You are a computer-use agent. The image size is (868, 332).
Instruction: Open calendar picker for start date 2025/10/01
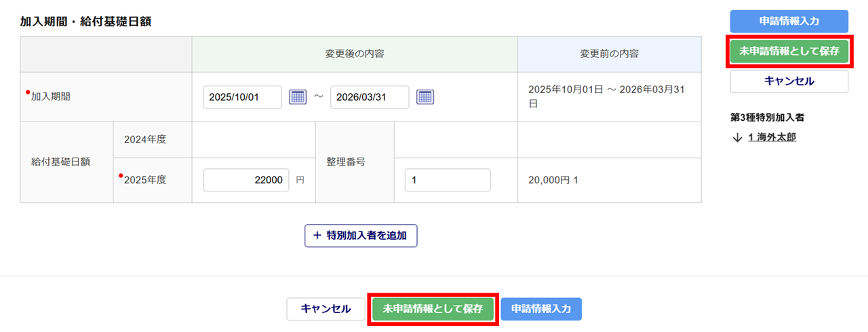point(298,97)
